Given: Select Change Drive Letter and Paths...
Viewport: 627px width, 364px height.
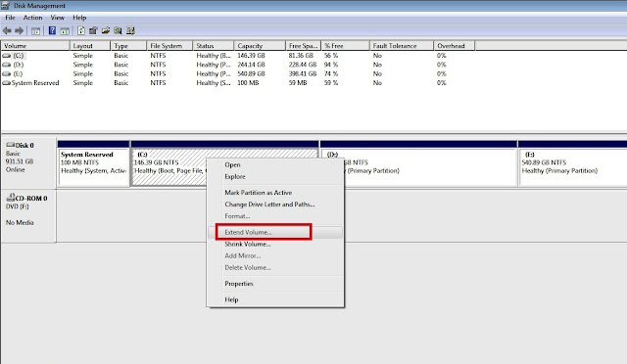Looking at the screenshot, I should [x=275, y=205].
